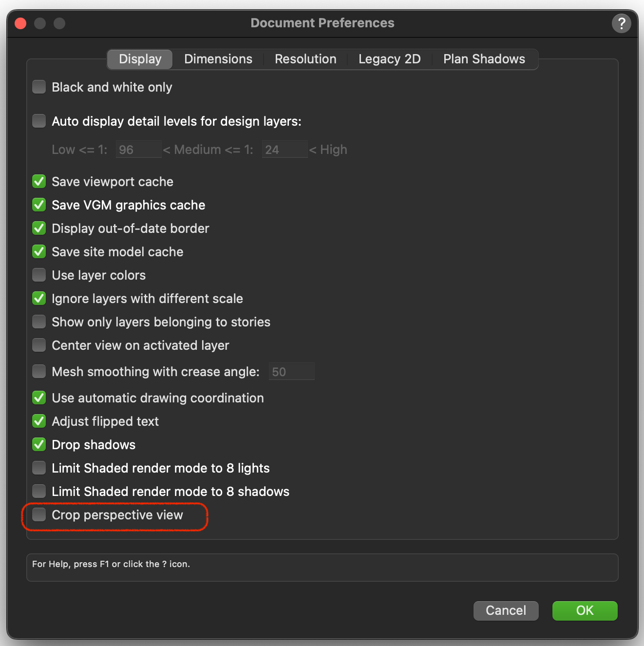Enable Center view on activated layer
The image size is (644, 646).
coord(39,345)
